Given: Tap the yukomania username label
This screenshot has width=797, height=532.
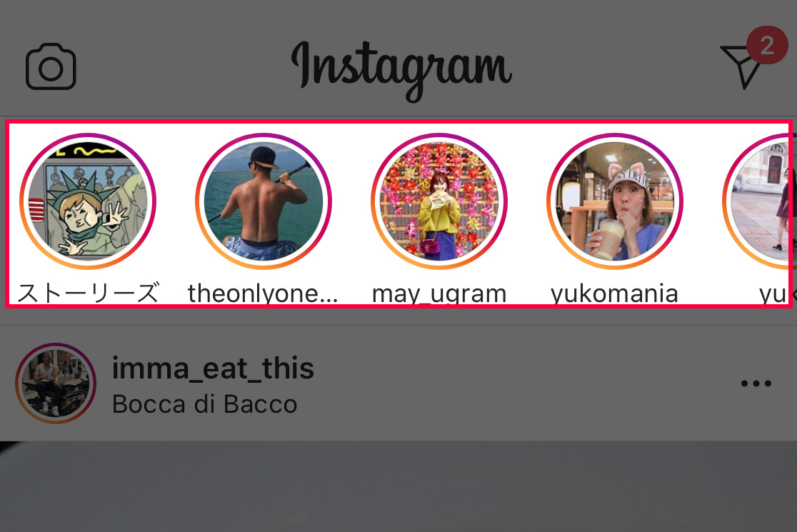Looking at the screenshot, I should 614,293.
